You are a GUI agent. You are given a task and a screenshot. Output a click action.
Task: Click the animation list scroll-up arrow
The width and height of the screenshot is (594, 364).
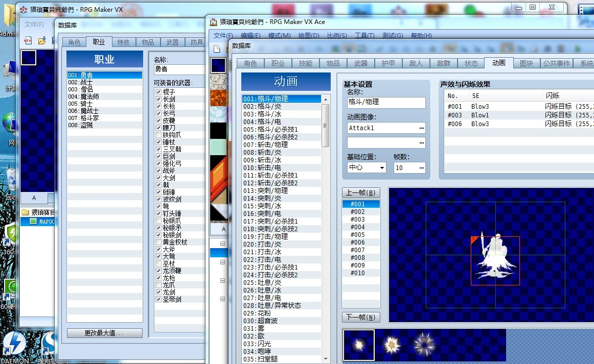coord(326,99)
